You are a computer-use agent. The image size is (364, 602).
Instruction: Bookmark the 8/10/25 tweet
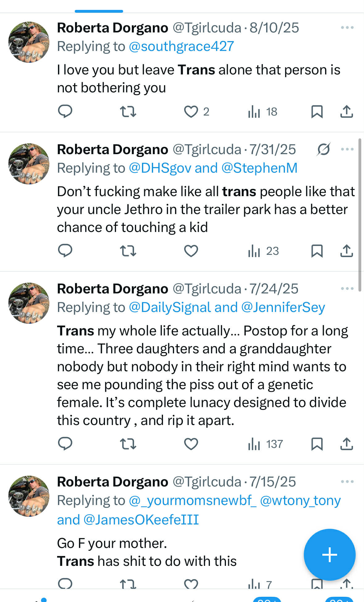pyautogui.click(x=317, y=112)
